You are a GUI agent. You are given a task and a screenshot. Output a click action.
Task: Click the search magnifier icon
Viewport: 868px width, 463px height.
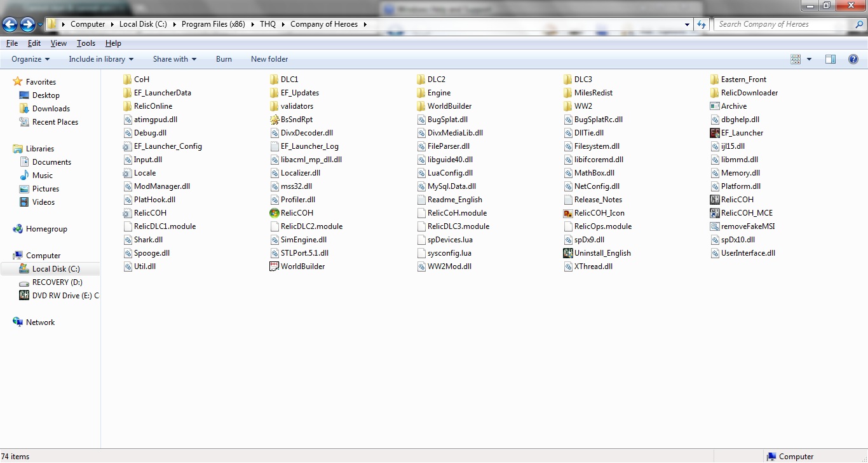pos(859,24)
